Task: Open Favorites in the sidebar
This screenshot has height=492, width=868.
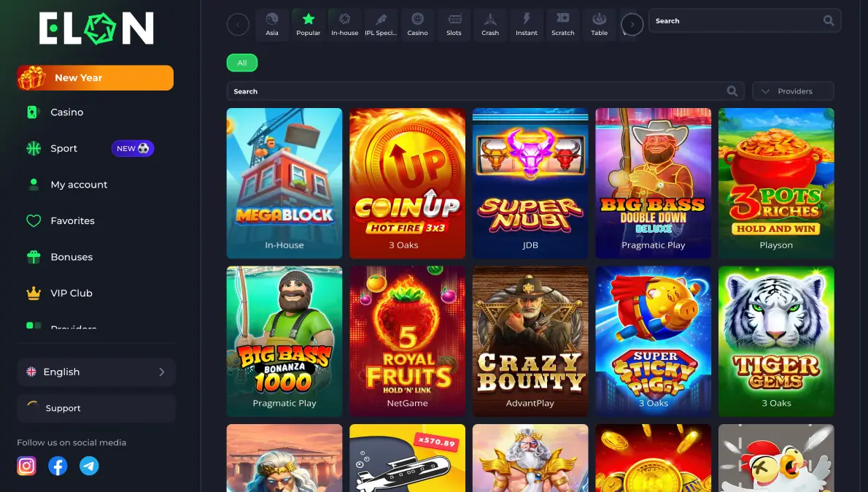Action: [72, 220]
